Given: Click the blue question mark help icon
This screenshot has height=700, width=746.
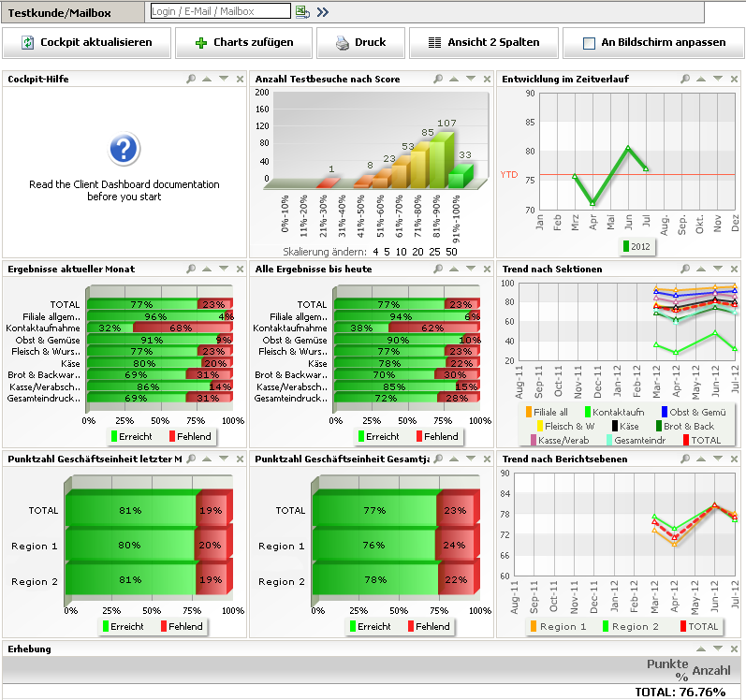Looking at the screenshot, I should point(124,149).
